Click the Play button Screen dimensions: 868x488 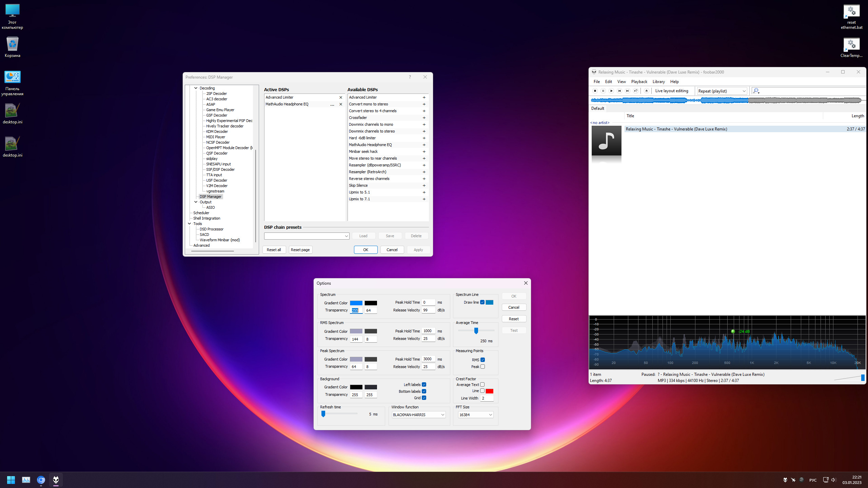[x=611, y=91]
